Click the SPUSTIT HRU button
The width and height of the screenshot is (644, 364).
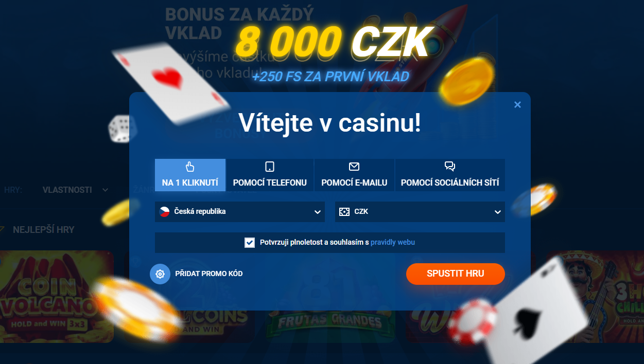[456, 274]
